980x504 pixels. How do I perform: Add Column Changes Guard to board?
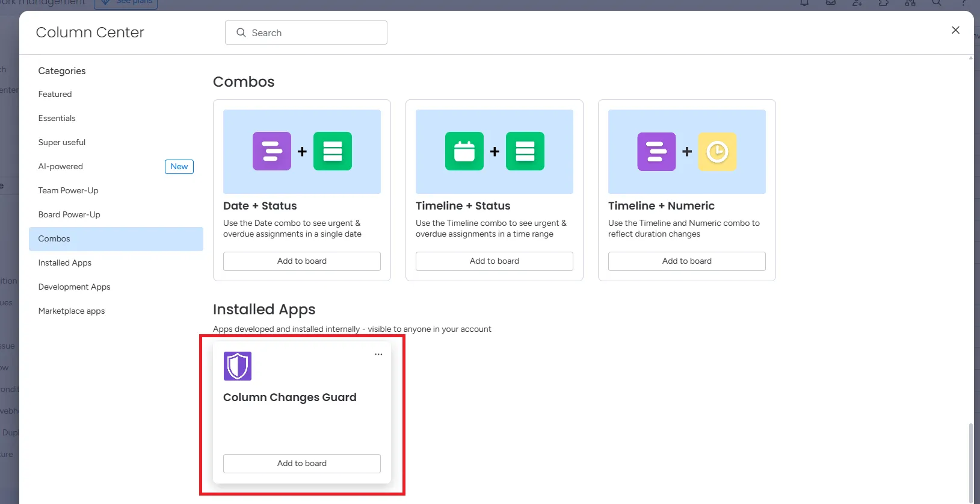(x=302, y=464)
